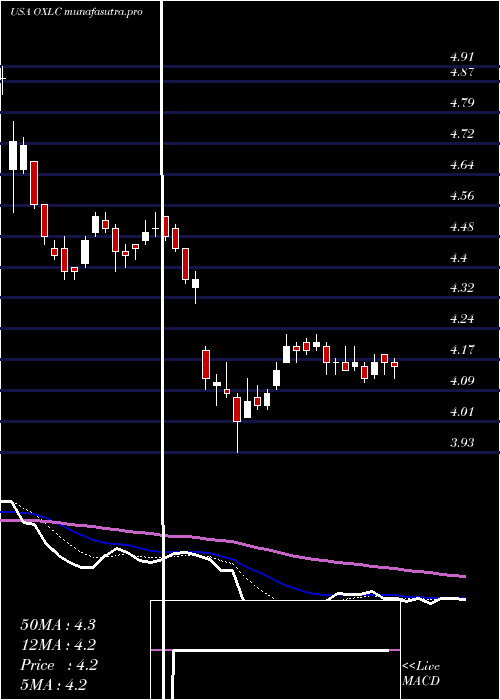Screen dimensions: 500x700
Task: Click the '50MA : 4.3' readout
Action: (58, 625)
